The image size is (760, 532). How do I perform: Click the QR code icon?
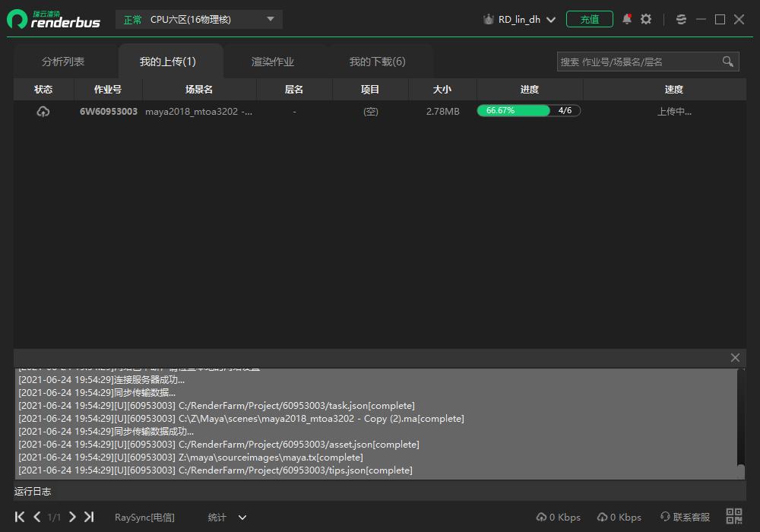(734, 517)
